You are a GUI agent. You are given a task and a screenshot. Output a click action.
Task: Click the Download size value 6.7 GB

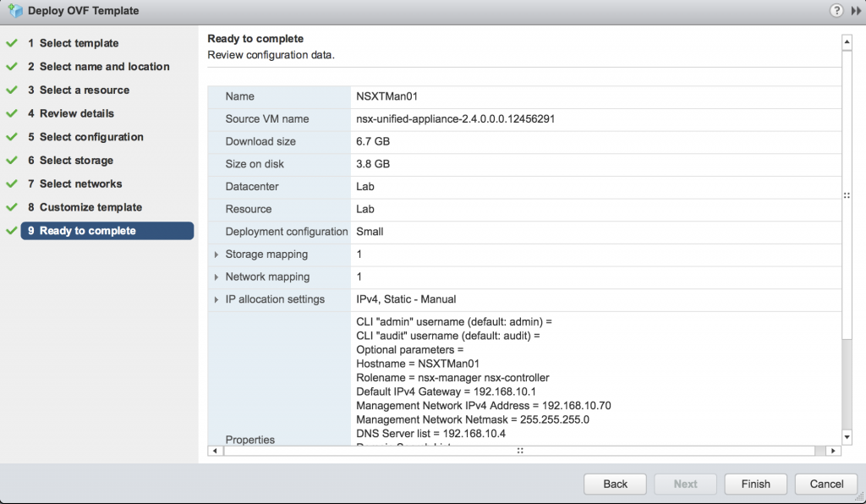click(x=373, y=142)
